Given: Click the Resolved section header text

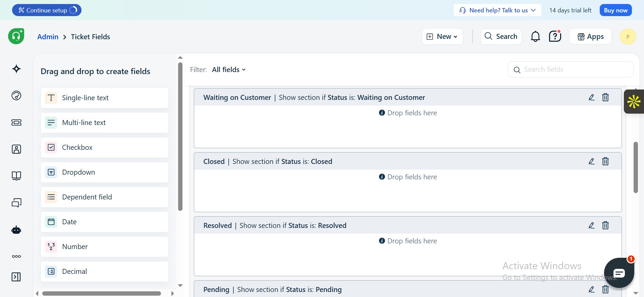Looking at the screenshot, I should point(275,226).
